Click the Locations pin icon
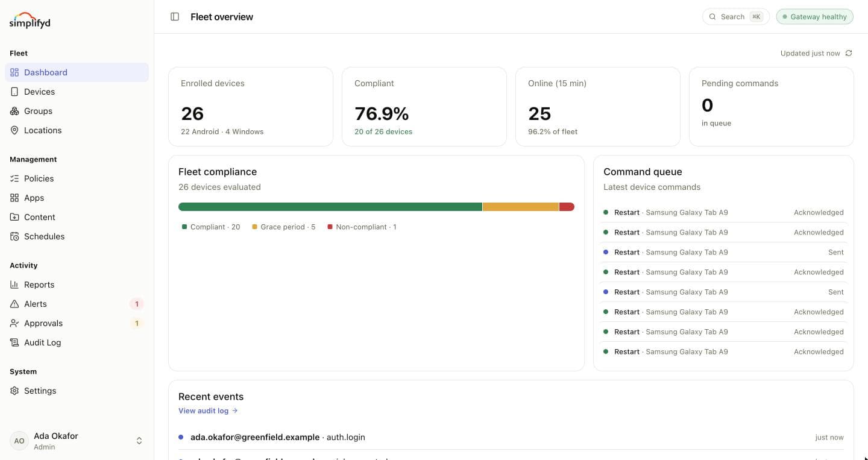The height and width of the screenshot is (460, 868). click(x=14, y=130)
